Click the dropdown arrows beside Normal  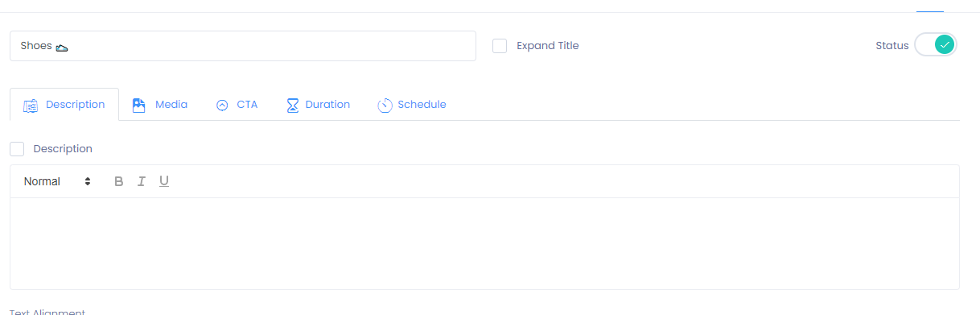(88, 181)
